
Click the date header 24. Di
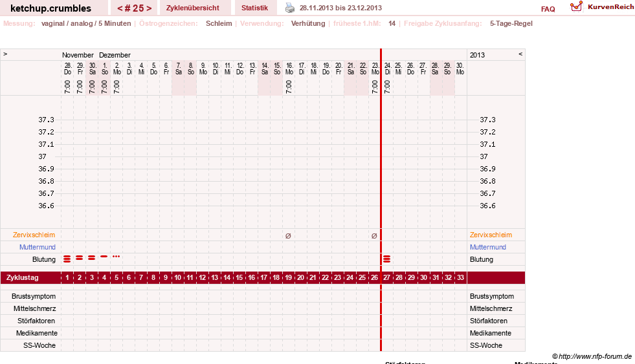tap(388, 69)
